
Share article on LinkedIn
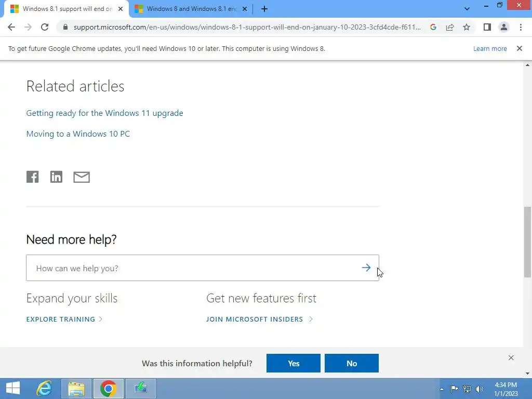click(x=56, y=177)
